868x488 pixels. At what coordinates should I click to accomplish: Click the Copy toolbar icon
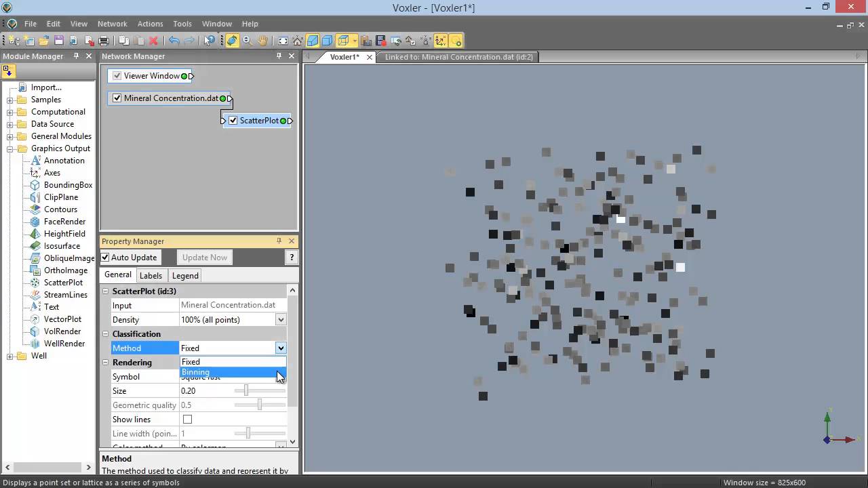click(x=124, y=41)
